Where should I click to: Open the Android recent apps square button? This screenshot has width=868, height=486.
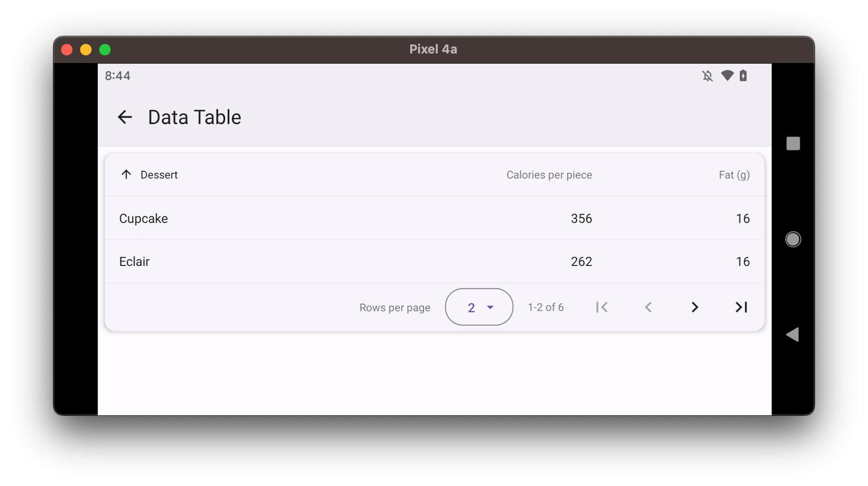(x=793, y=143)
